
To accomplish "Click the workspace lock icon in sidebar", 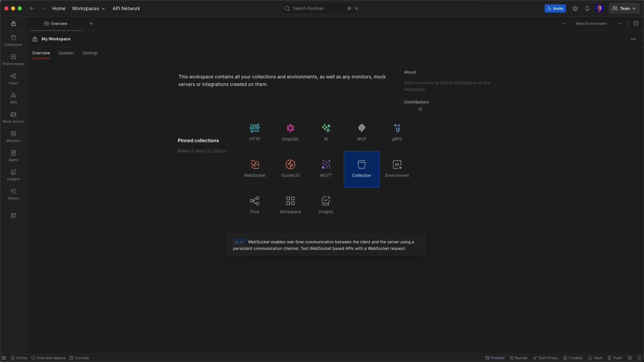I will (x=13, y=23).
